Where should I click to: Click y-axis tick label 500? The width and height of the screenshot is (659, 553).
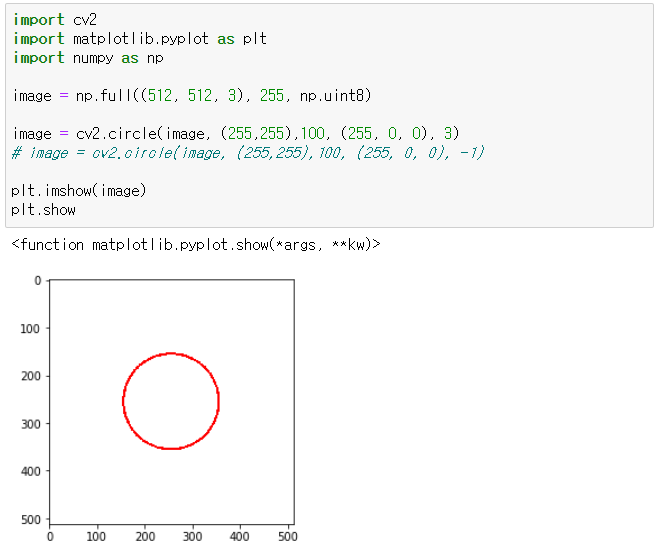(30, 520)
